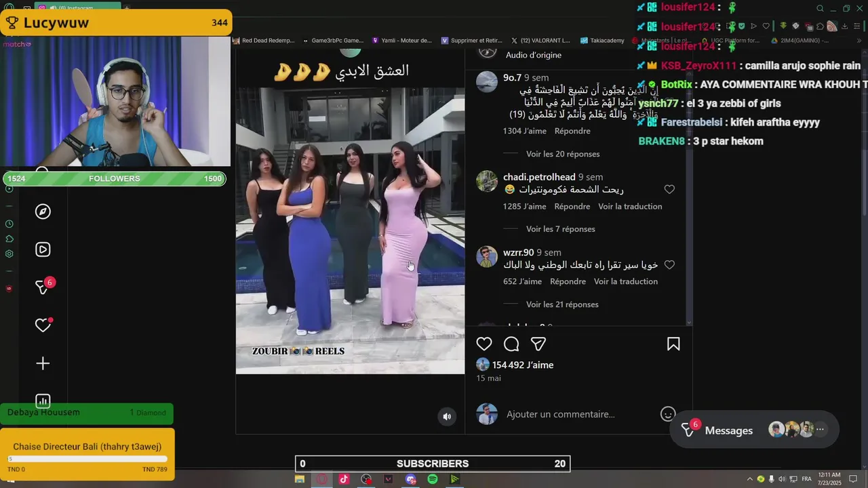
Task: Click Voir la traduction for chadi.petrolhead's comment
Action: (x=630, y=206)
